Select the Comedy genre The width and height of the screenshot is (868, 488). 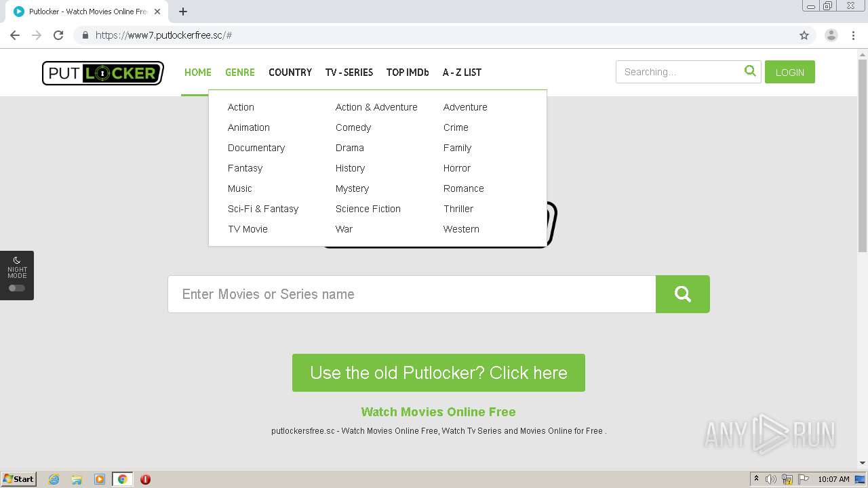[x=353, y=127]
